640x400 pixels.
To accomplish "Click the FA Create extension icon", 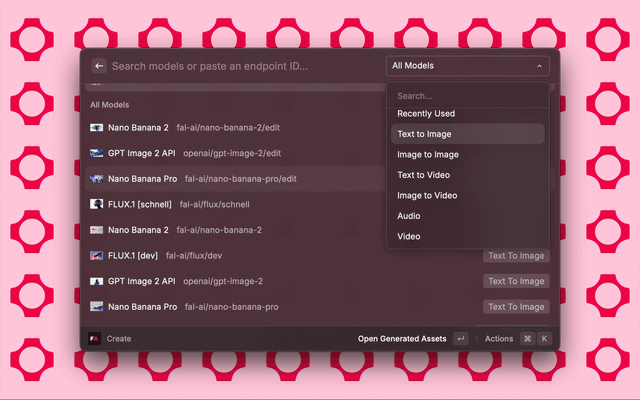I will 94,338.
